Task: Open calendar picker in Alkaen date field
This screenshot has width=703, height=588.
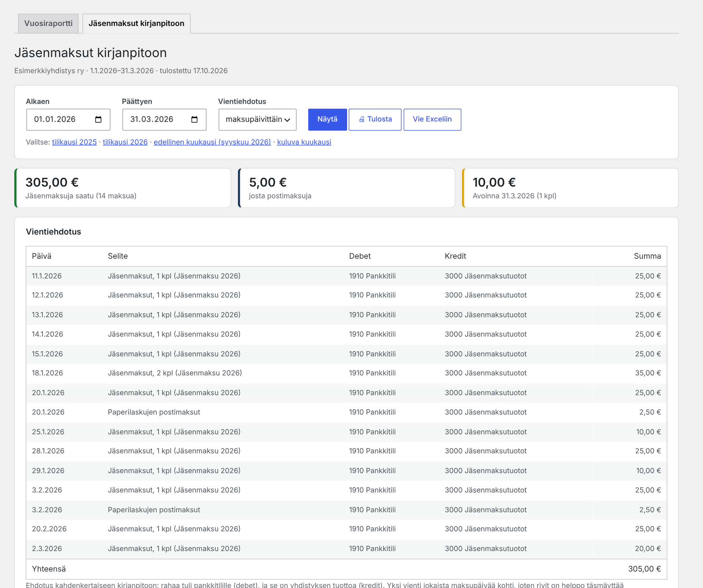Action: (98, 120)
